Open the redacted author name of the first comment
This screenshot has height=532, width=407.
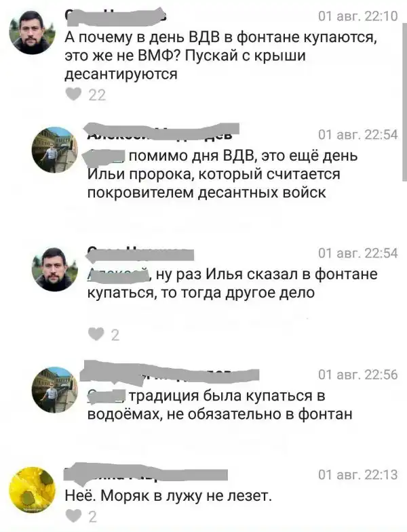pyautogui.click(x=115, y=16)
